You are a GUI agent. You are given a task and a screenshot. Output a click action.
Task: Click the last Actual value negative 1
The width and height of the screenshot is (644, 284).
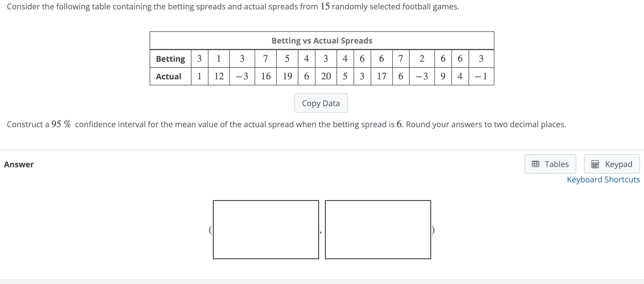click(x=481, y=76)
